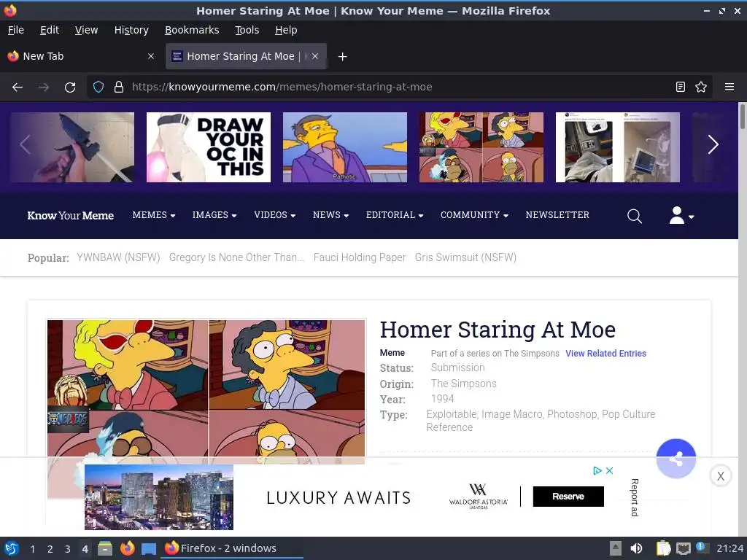Click the Know Your Meme logo

click(x=71, y=216)
